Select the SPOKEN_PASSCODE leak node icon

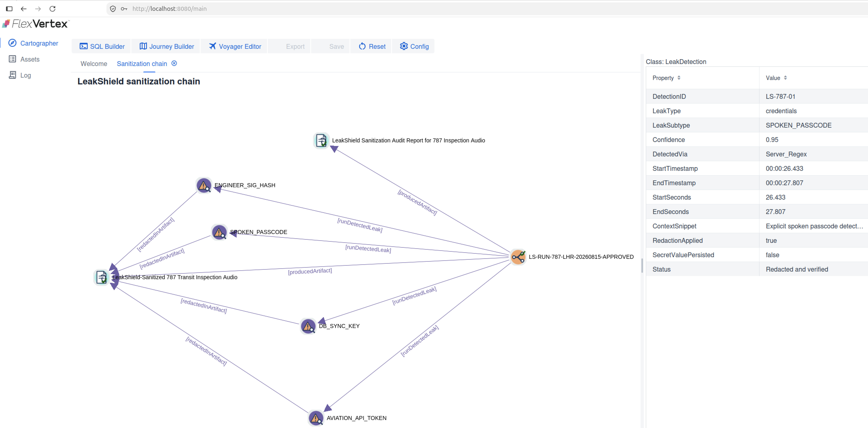pos(219,232)
